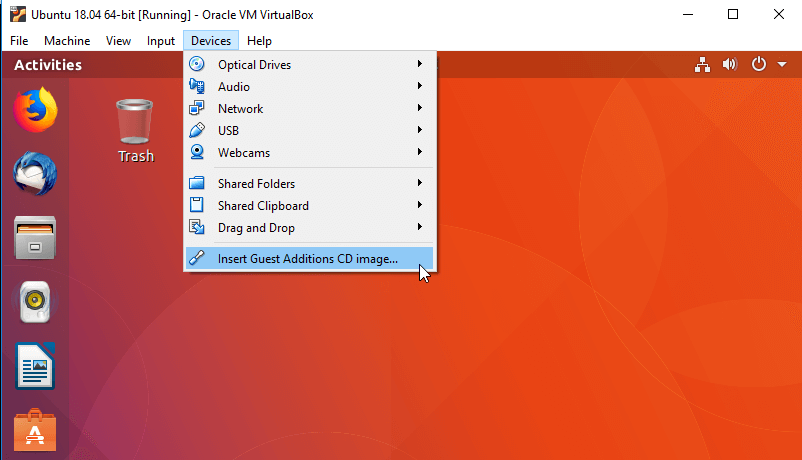The width and height of the screenshot is (802, 460).
Task: Select the Shared Folders menu entry
Action: click(x=309, y=183)
